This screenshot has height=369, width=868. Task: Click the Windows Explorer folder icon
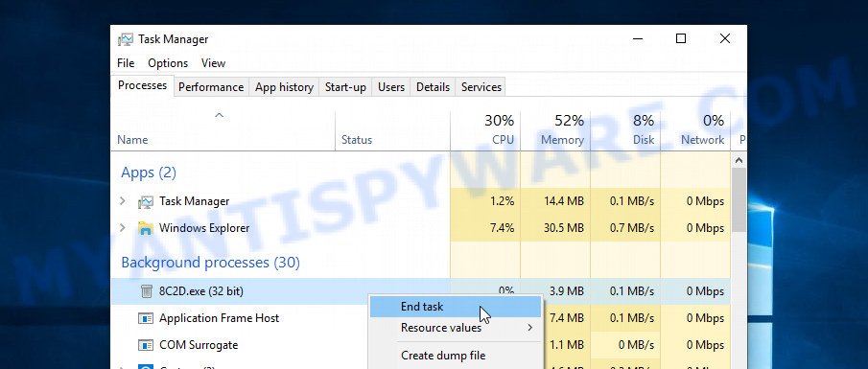click(146, 228)
